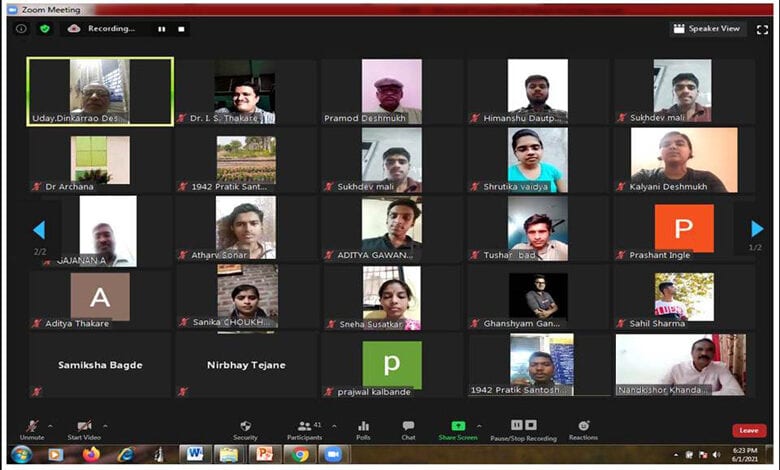Select Samiksha Bagde tile
780x470 pixels.
click(x=100, y=365)
